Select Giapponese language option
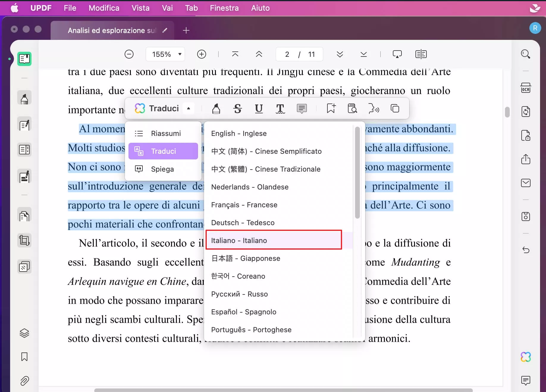The image size is (546, 392). [x=279, y=258]
